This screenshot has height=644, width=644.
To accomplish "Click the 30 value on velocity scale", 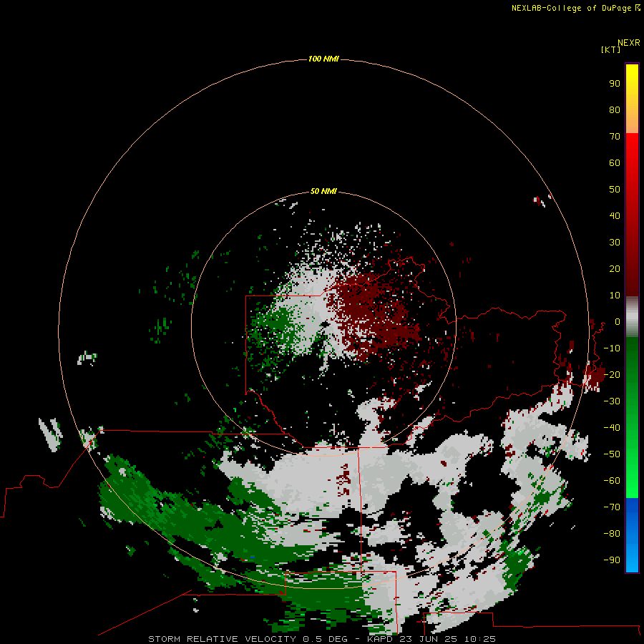I will tap(615, 243).
